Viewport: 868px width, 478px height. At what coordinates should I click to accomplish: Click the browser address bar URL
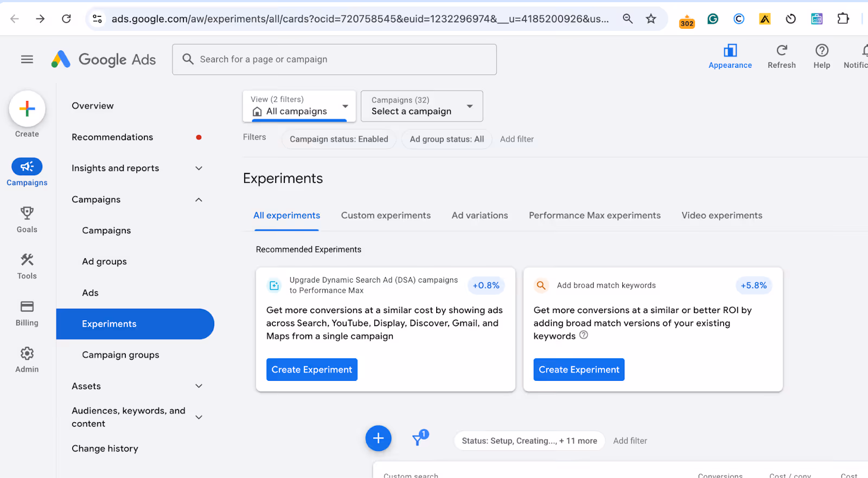click(360, 19)
